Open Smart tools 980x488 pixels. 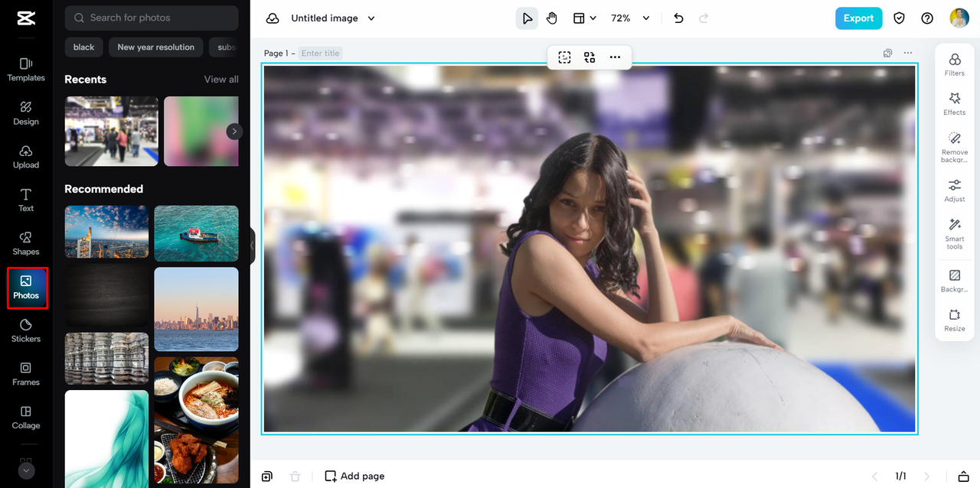(955, 233)
